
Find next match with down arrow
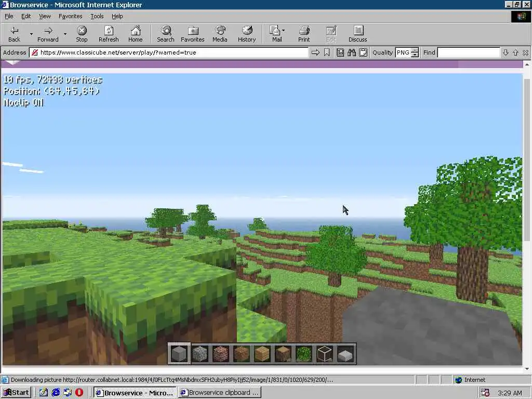(506, 52)
